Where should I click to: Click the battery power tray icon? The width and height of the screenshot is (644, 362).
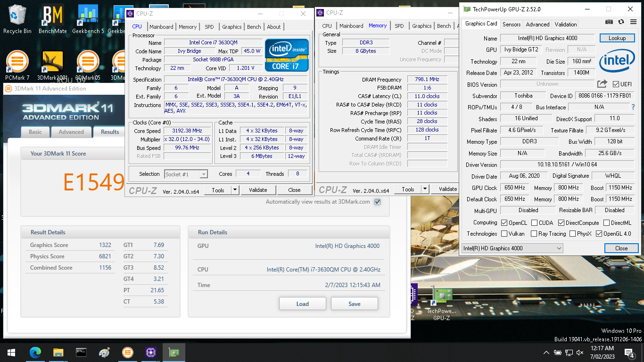[558, 353]
